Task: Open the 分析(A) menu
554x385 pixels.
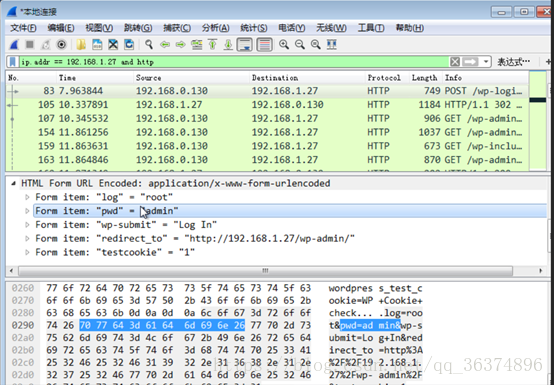Action: coord(216,28)
